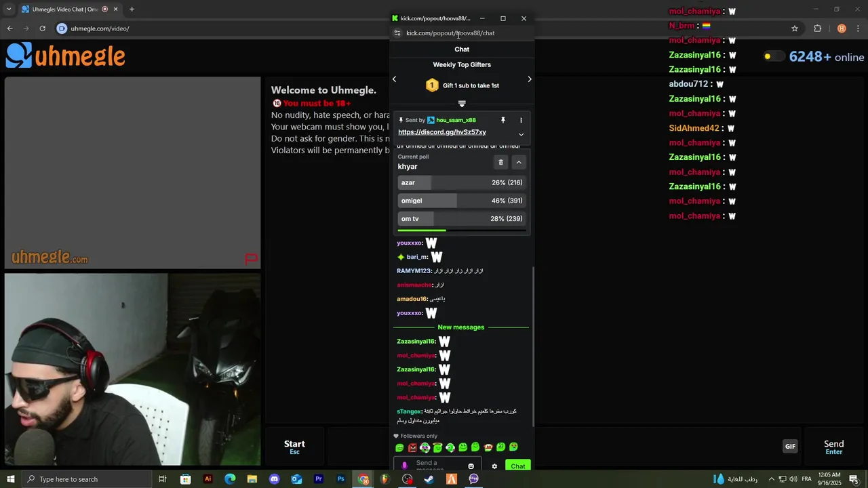This screenshot has height=488, width=868.
Task: Click the Uhmegle logo
Action: pos(65,56)
